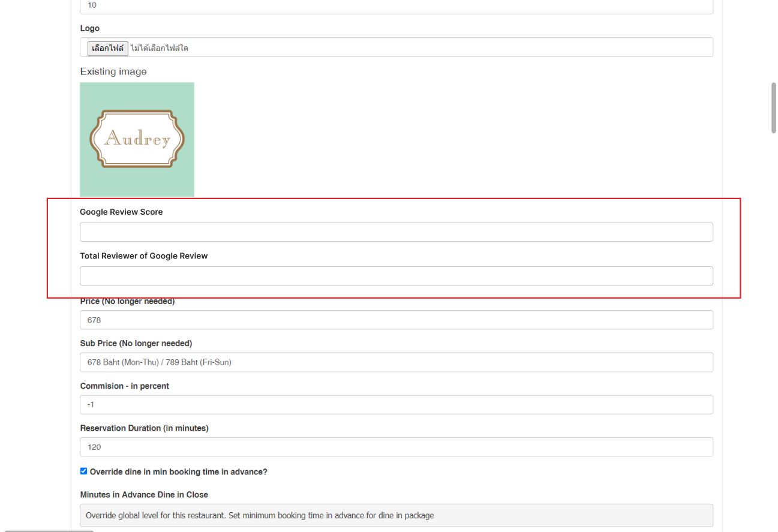Focus the Total Reviewer of Google Review input
The width and height of the screenshot is (778, 532).
click(x=396, y=276)
